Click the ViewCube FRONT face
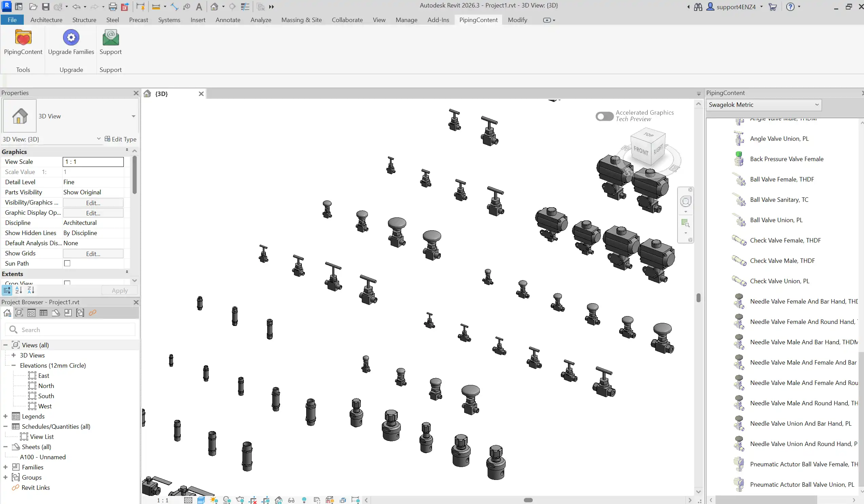 click(x=641, y=150)
